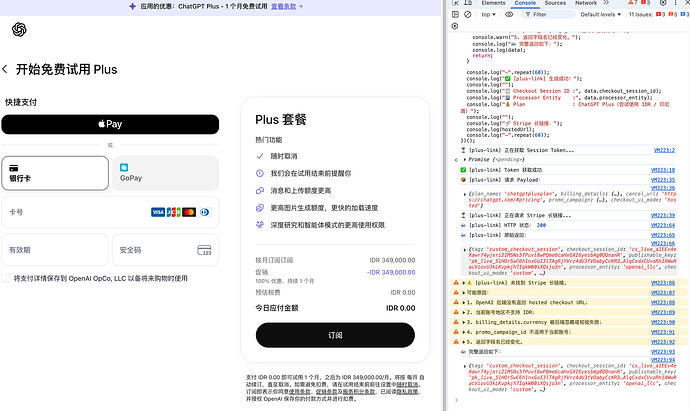Click icon beside 消息和上传额度更高
This screenshot has width=690, height=411.
(260, 191)
